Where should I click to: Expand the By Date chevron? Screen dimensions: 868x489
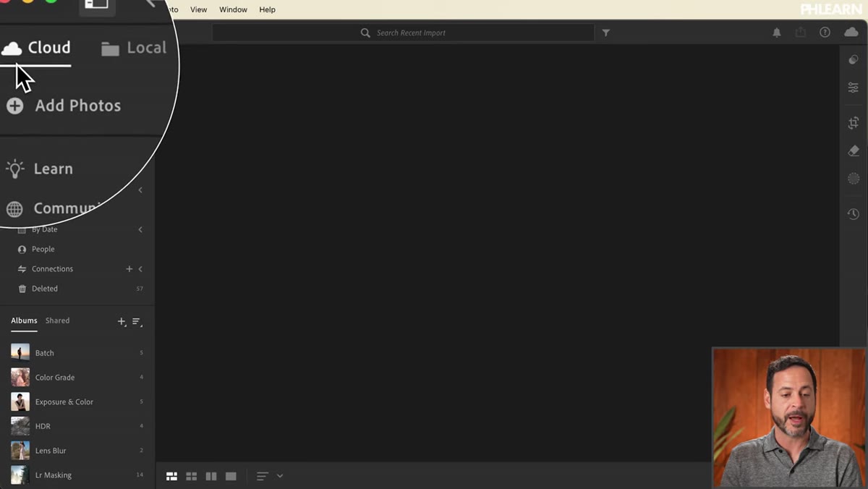pyautogui.click(x=140, y=229)
